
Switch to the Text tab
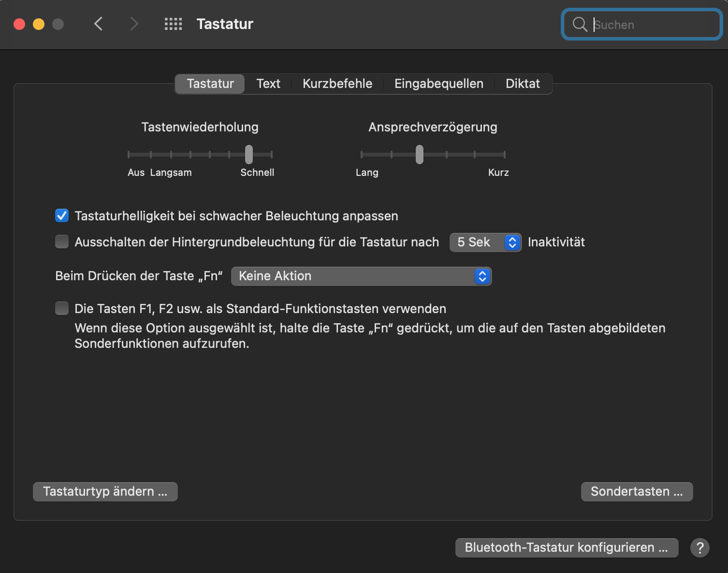pyautogui.click(x=268, y=84)
